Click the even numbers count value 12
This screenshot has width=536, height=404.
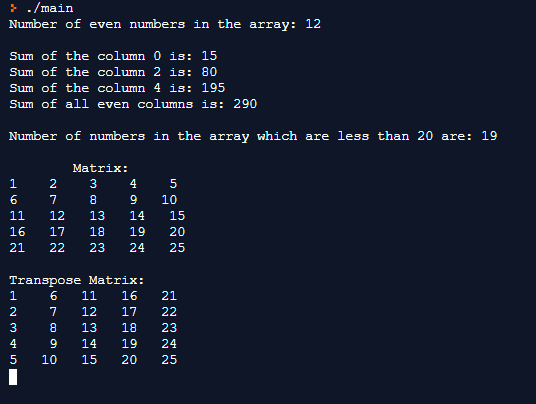click(x=313, y=24)
